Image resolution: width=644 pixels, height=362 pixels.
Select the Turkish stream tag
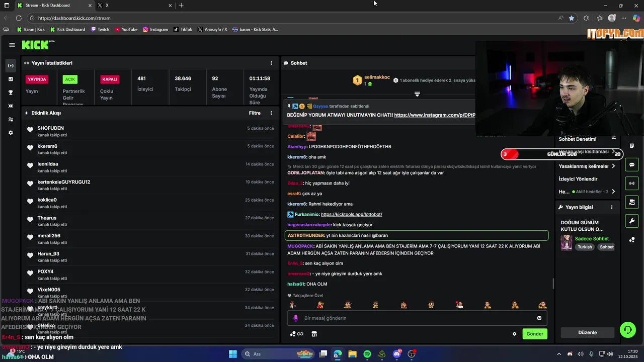pyautogui.click(x=585, y=247)
